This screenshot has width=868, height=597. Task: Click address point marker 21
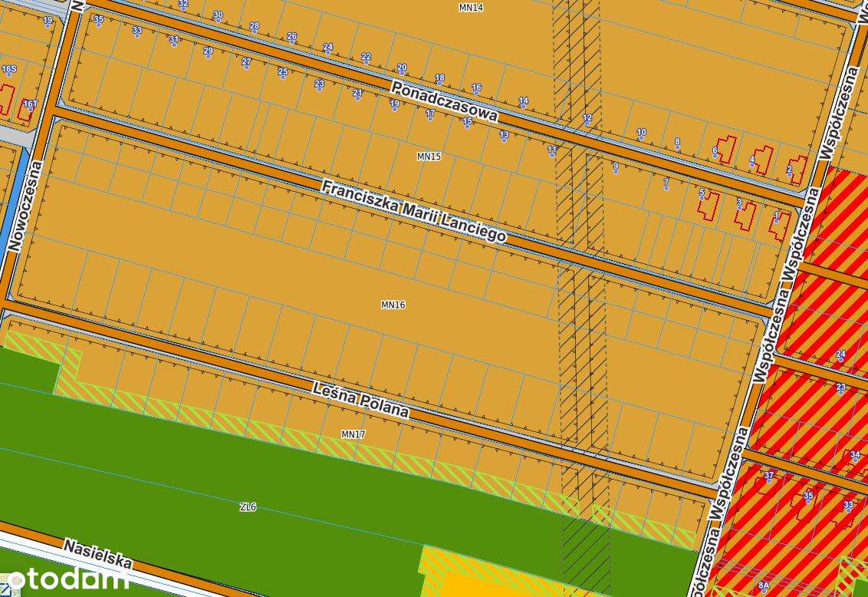point(357,94)
